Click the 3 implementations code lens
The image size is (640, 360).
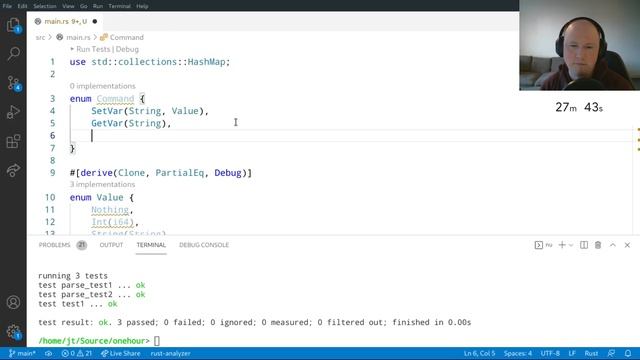102,184
